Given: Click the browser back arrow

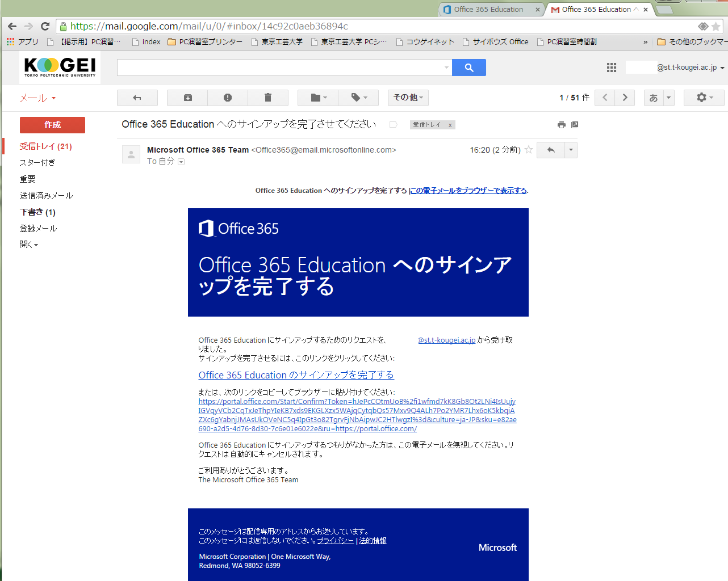Looking at the screenshot, I should [x=12, y=26].
